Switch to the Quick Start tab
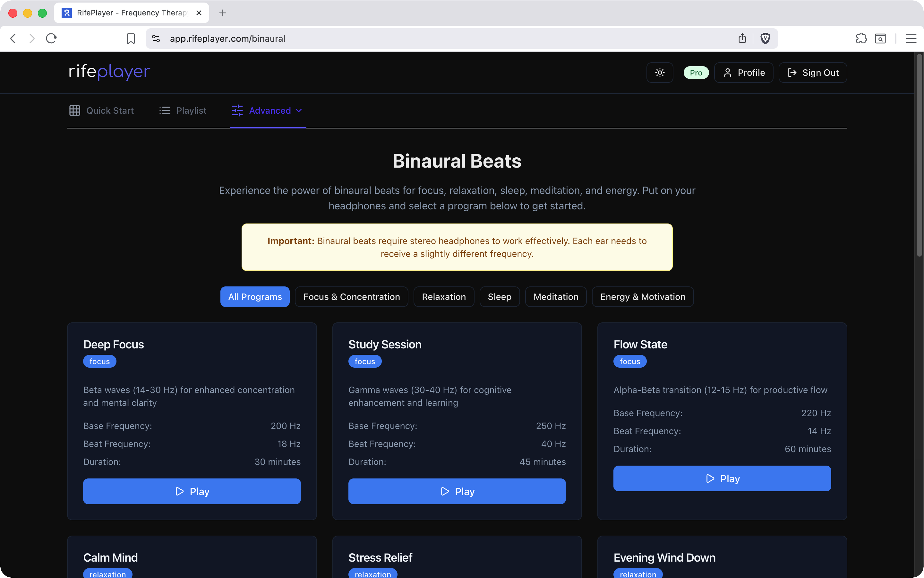 (102, 110)
